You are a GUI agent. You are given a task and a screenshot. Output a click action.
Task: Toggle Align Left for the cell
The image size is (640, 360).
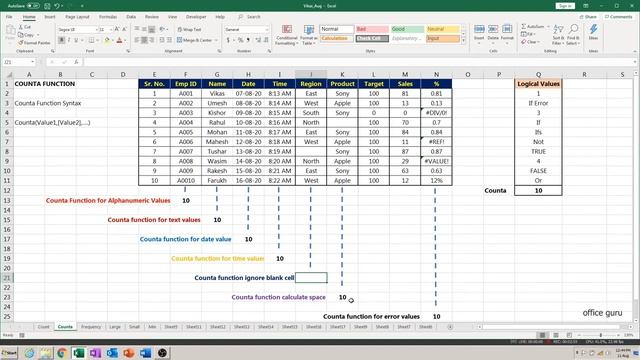[x=137, y=40]
